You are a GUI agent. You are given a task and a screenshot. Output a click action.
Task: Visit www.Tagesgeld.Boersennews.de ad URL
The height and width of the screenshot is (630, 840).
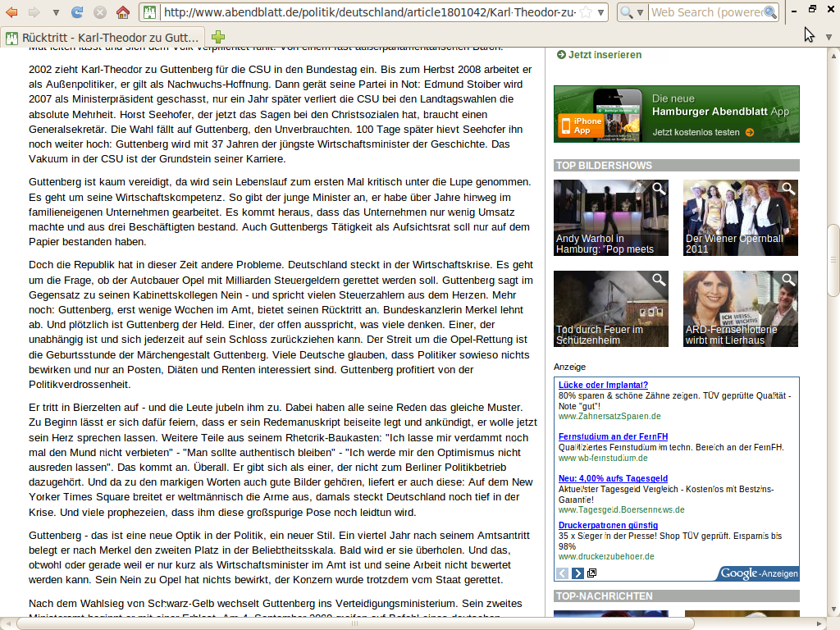tap(622, 509)
